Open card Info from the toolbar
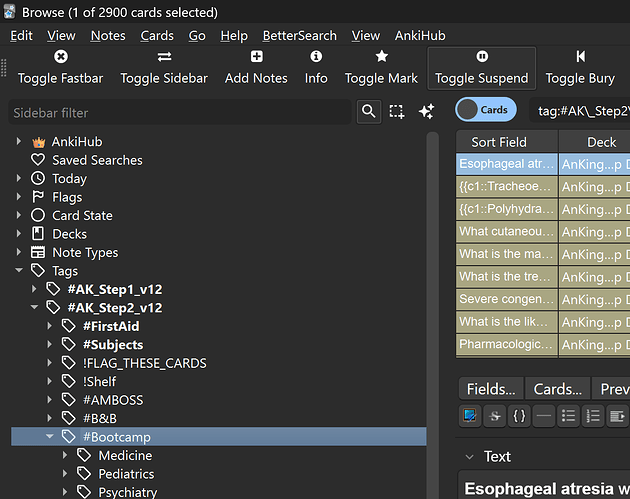Image resolution: width=630 pixels, height=499 pixels. click(316, 58)
